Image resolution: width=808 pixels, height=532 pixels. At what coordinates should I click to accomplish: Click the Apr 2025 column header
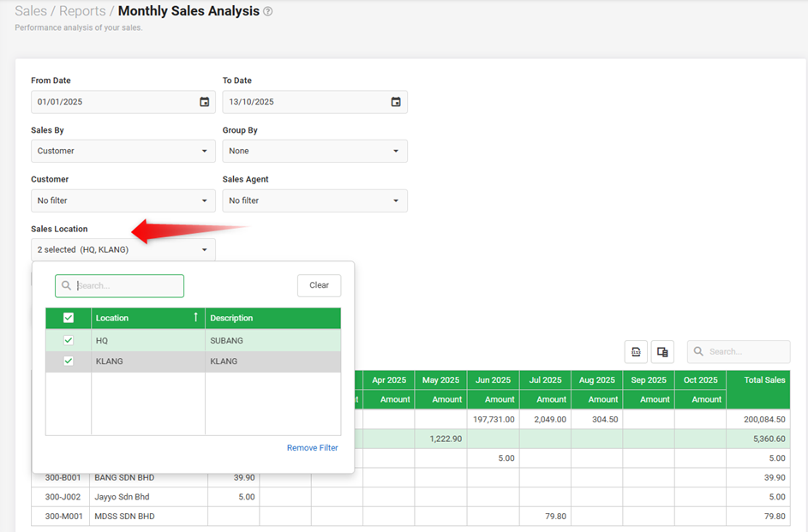389,380
